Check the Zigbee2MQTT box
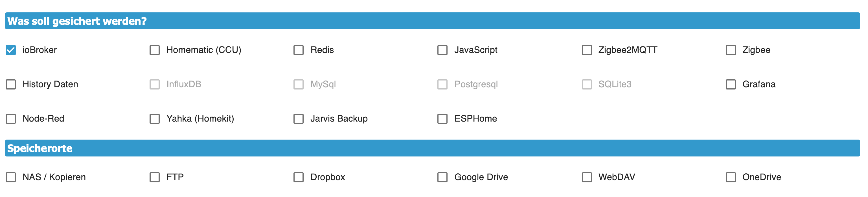Viewport: 868px width, 197px height. click(587, 50)
